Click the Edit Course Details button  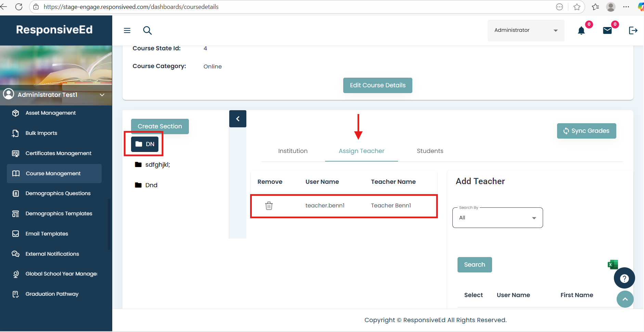click(x=377, y=85)
